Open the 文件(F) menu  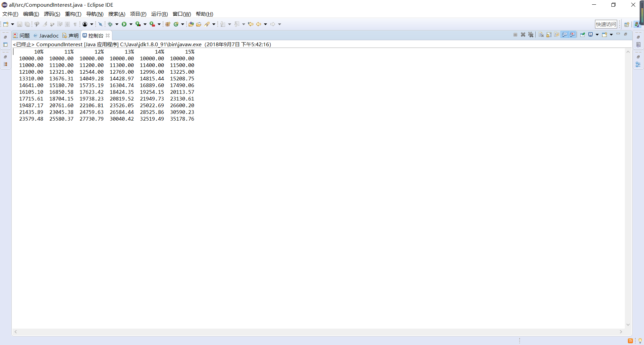[10, 14]
